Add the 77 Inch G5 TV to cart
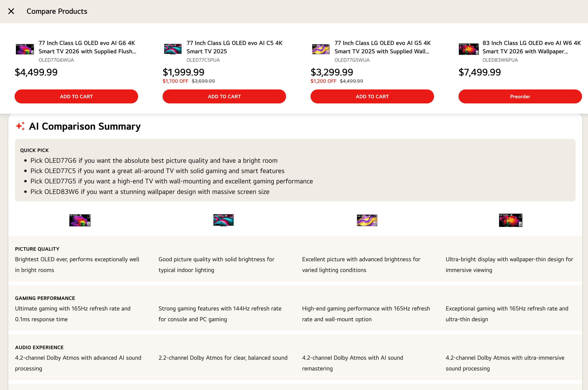Image resolution: width=588 pixels, height=390 pixels. [x=372, y=97]
